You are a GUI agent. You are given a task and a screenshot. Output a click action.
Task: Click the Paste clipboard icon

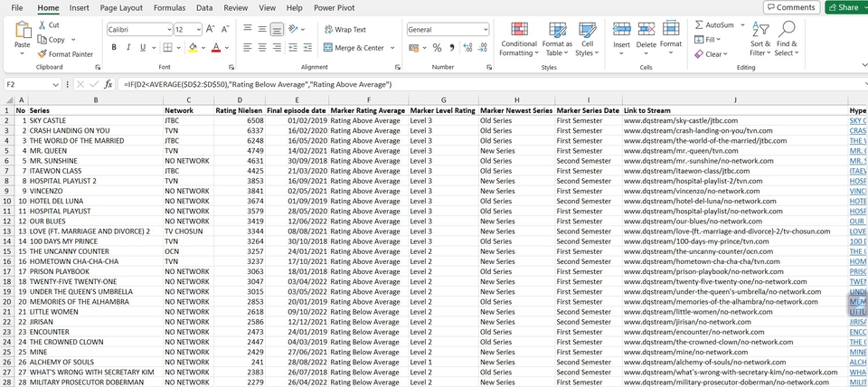pos(23,30)
